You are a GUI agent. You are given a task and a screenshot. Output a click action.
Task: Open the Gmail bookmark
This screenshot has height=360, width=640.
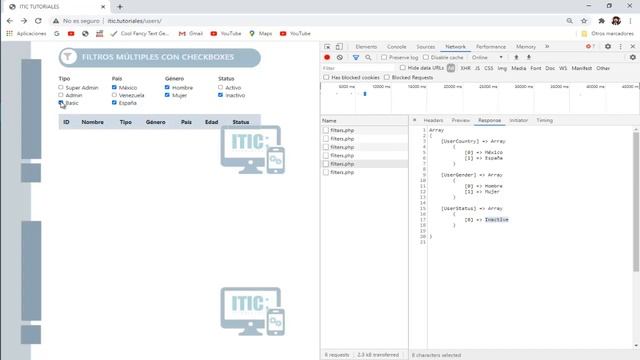pyautogui.click(x=191, y=33)
